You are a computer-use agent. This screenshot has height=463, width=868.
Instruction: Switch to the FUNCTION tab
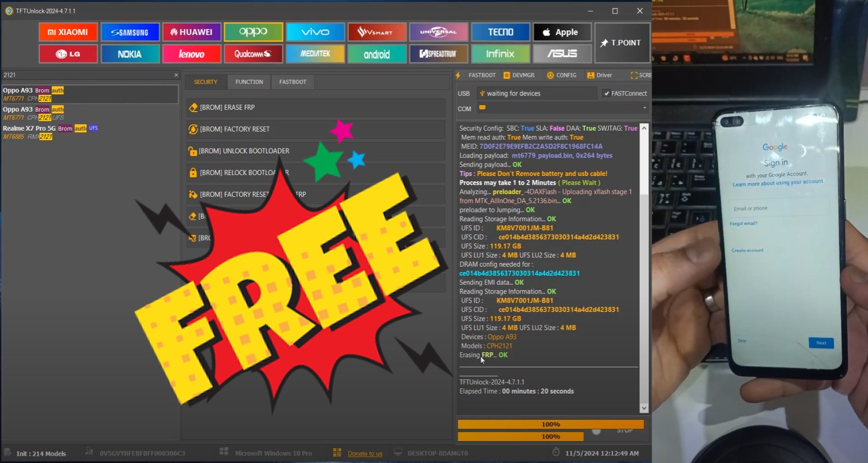point(249,82)
